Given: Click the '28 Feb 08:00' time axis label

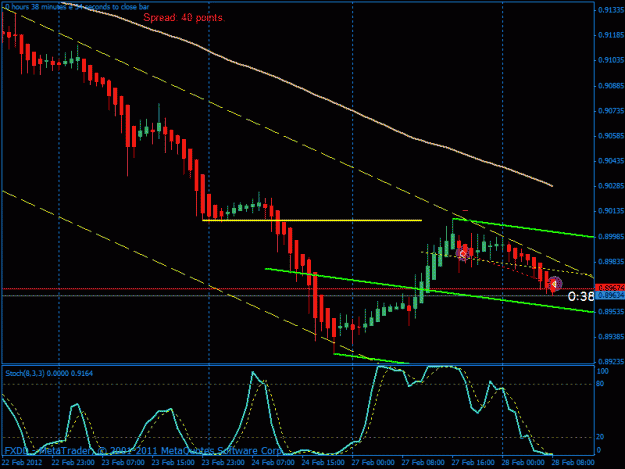Looking at the screenshot, I should (573, 462).
